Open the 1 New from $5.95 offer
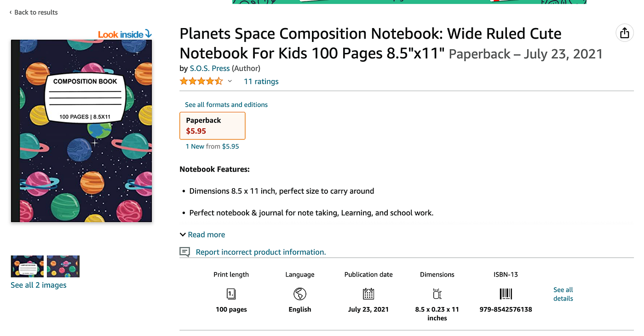644x336 pixels. click(x=212, y=146)
